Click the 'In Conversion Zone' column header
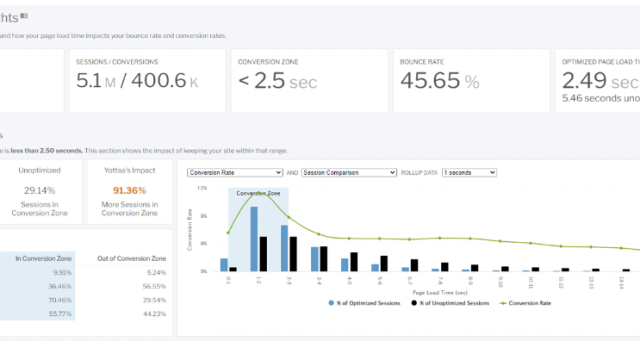This screenshot has height=360, width=640. (x=43, y=258)
